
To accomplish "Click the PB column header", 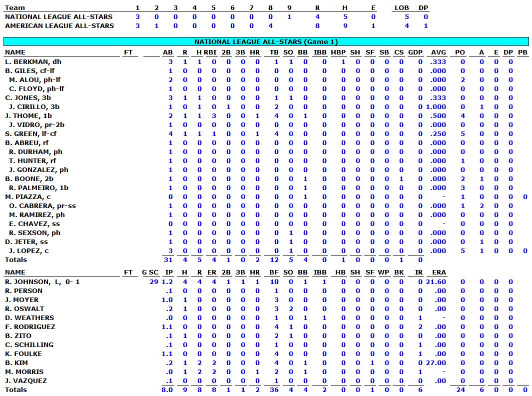I will tap(523, 52).
